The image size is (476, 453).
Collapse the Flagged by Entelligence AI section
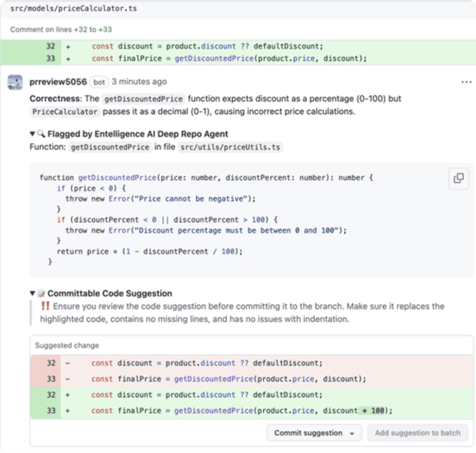32,134
